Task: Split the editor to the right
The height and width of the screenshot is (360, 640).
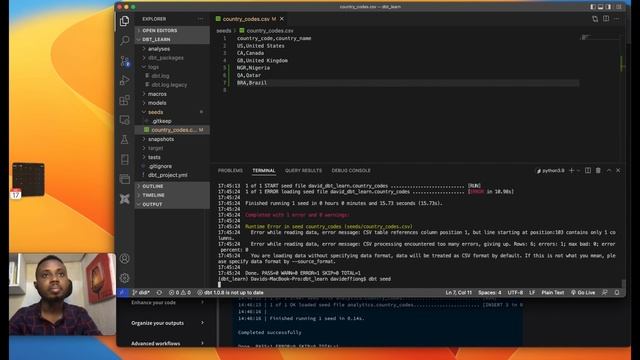Action: (606, 19)
